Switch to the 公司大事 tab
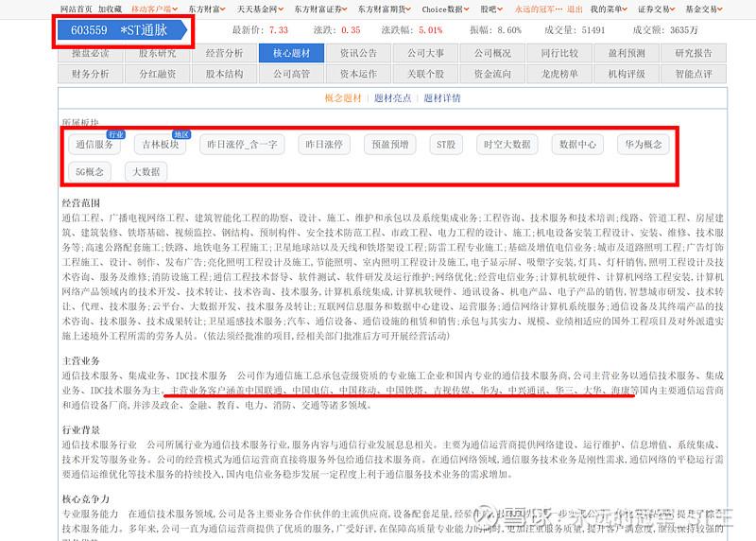This screenshot has height=541, width=756. pos(425,53)
